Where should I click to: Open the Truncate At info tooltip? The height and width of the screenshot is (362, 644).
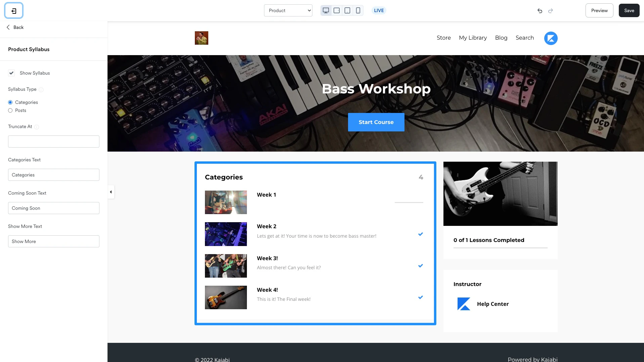(x=37, y=127)
